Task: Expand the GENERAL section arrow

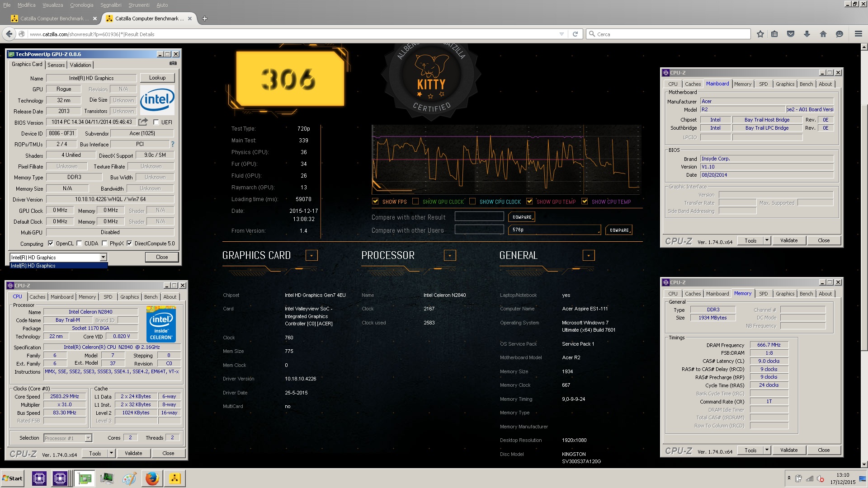Action: click(x=589, y=255)
